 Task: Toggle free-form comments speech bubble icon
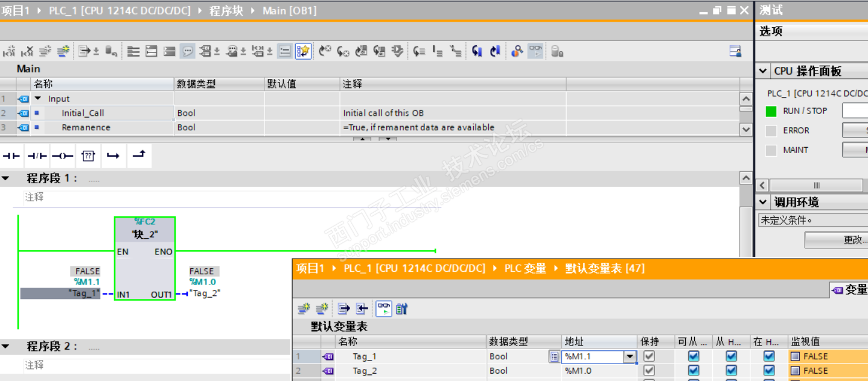click(x=188, y=52)
